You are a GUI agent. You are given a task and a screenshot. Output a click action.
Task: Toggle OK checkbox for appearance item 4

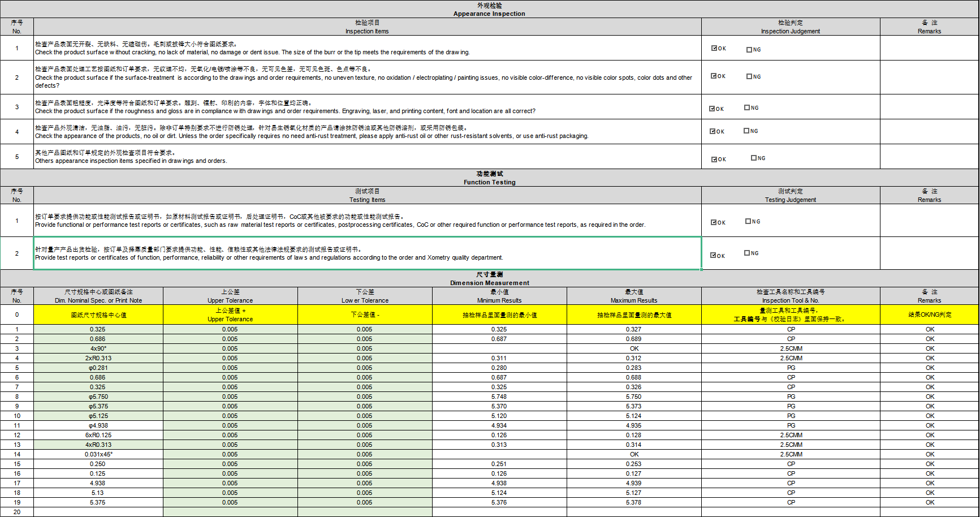pos(713,131)
